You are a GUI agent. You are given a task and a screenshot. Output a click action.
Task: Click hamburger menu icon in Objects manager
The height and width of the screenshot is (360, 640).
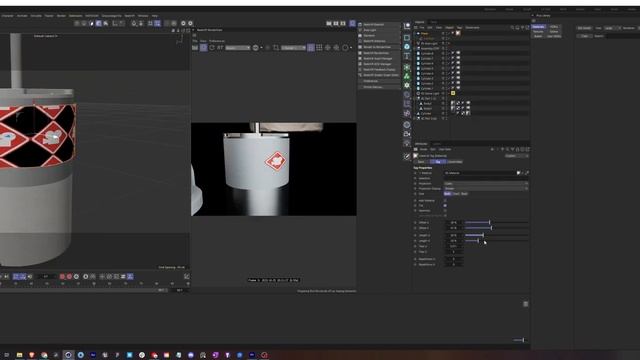coord(416,28)
